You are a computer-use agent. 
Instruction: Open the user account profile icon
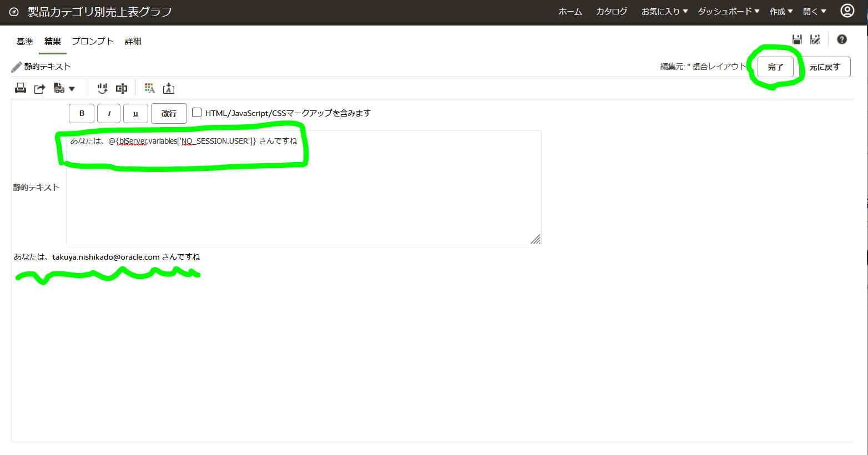[x=847, y=11]
